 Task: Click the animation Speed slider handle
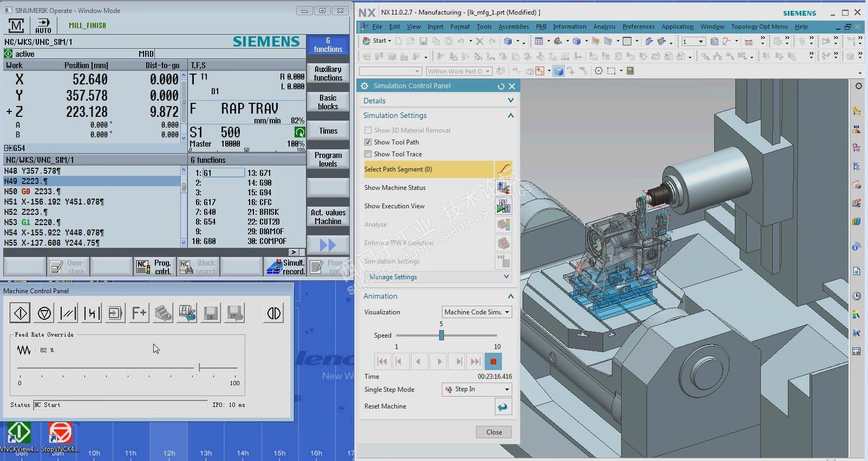441,335
